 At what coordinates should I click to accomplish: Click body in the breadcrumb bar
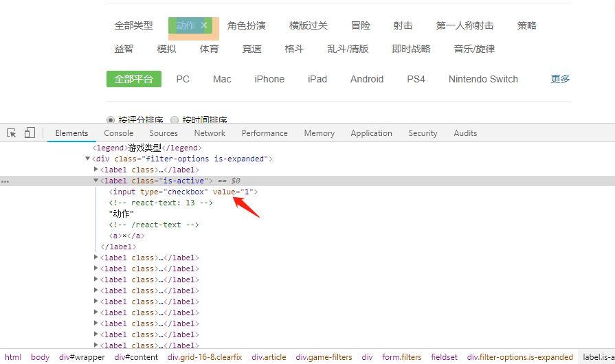[x=40, y=357]
